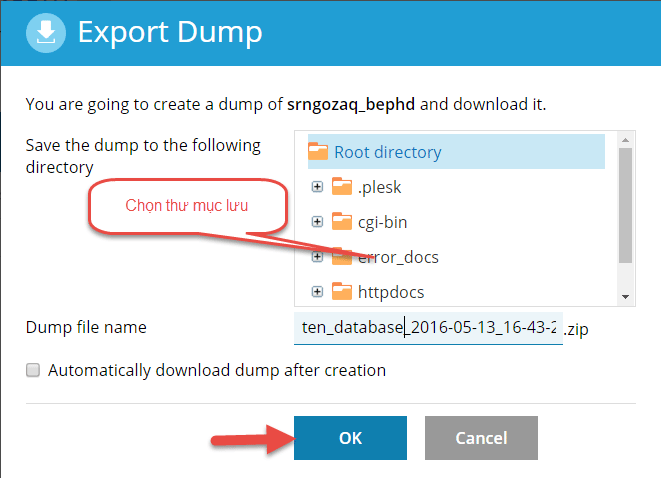Click the directory list scroll up arrow
Image resolution: width=661 pixels, height=478 pixels.
click(625, 139)
